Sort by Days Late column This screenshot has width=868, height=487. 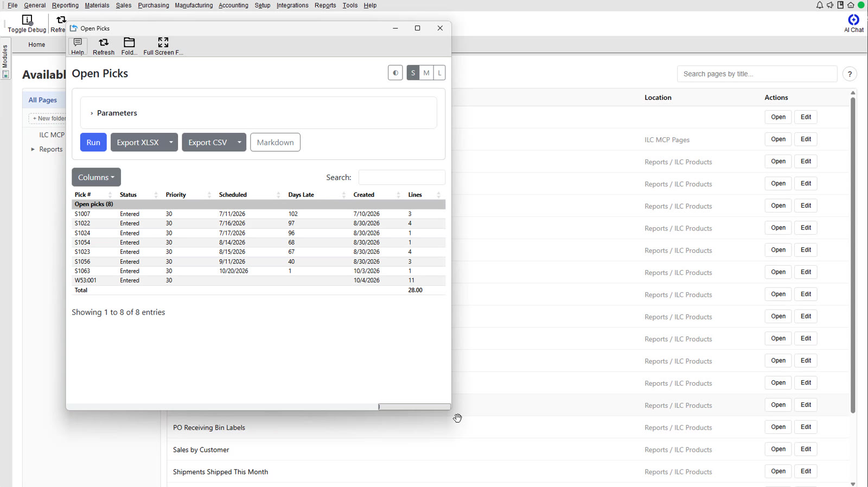point(316,195)
